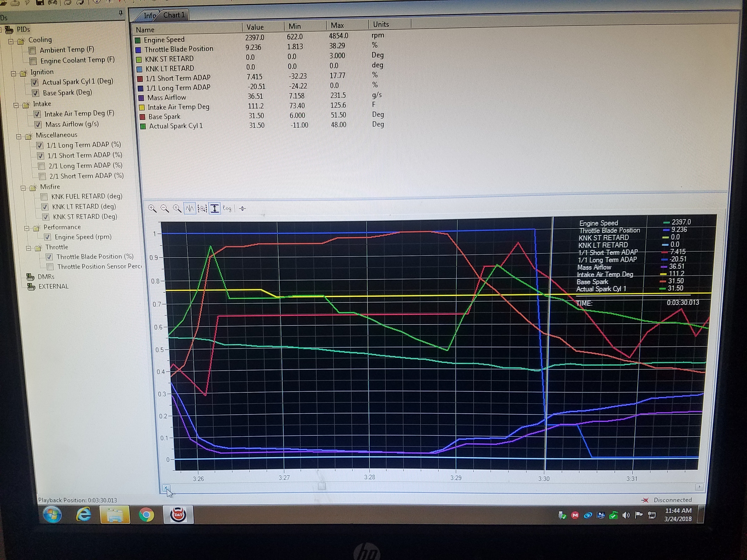Click the zoom out magnifier icon

[165, 209]
